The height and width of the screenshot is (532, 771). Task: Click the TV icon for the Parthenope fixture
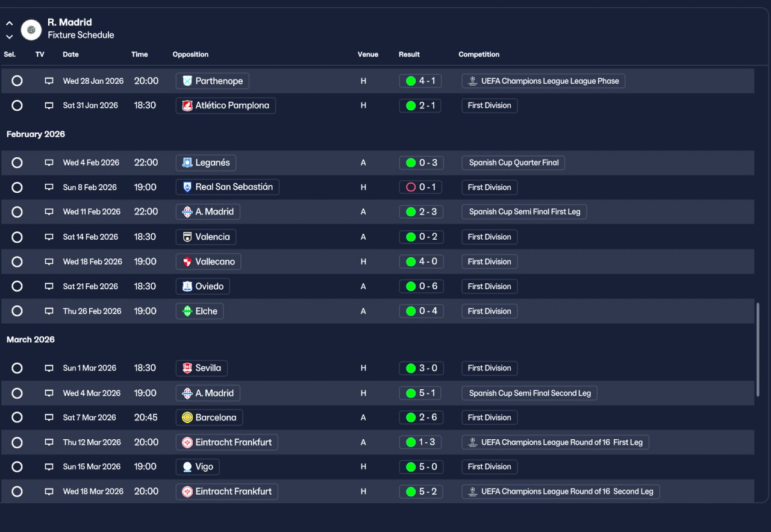pos(49,81)
